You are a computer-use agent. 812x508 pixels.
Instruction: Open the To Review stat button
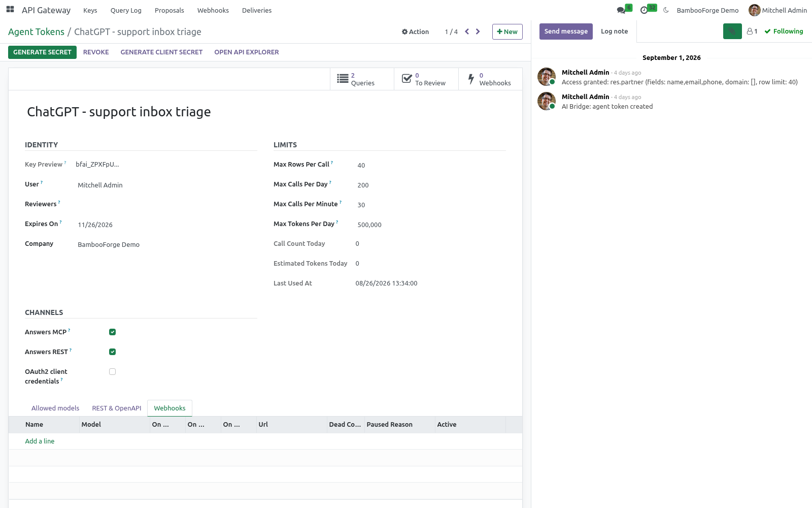[426, 79]
